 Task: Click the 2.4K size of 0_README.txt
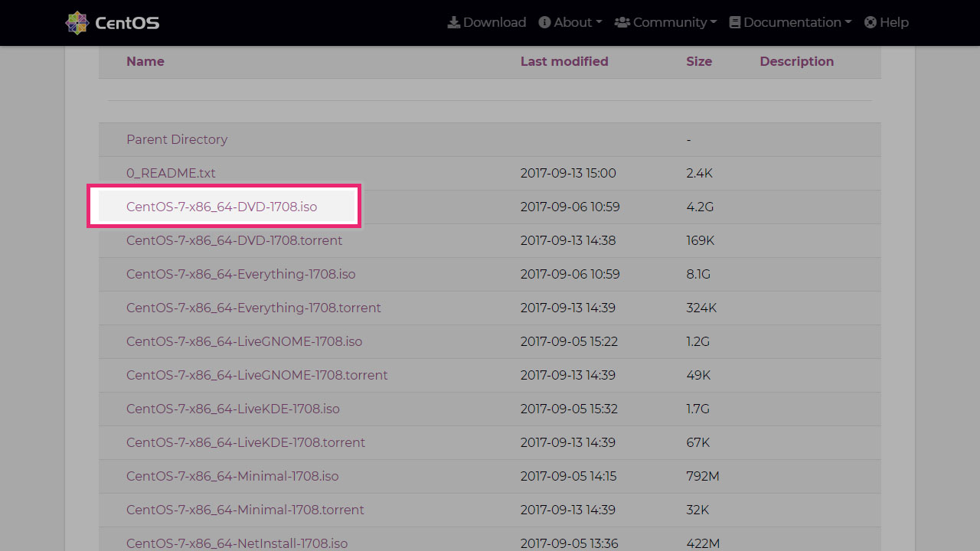coord(699,173)
